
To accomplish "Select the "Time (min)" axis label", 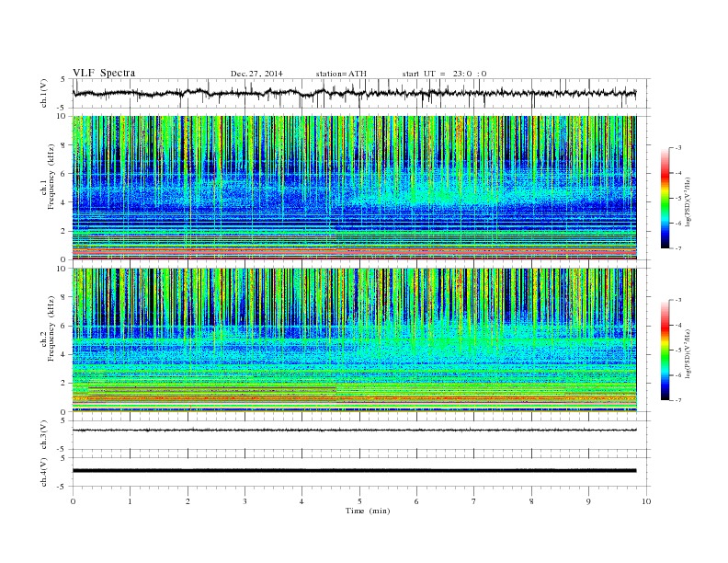I will (x=368, y=511).
